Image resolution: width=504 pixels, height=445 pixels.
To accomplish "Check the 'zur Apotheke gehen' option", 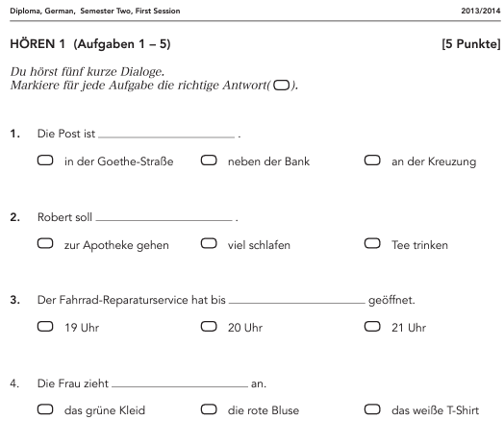I will 45,243.
